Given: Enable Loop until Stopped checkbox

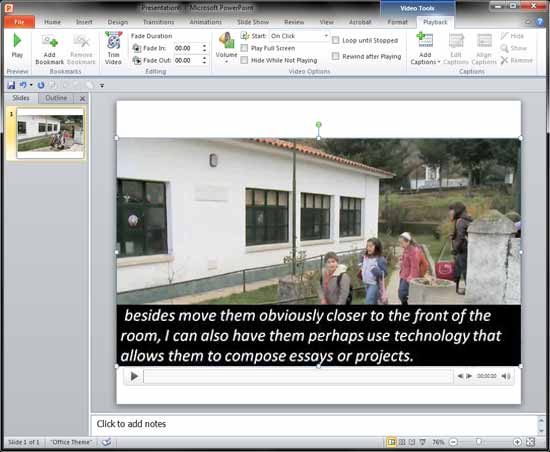Looking at the screenshot, I should coord(336,40).
